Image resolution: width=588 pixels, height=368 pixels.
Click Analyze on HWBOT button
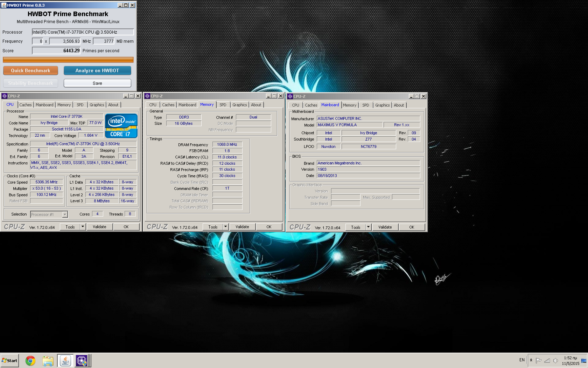(x=97, y=70)
